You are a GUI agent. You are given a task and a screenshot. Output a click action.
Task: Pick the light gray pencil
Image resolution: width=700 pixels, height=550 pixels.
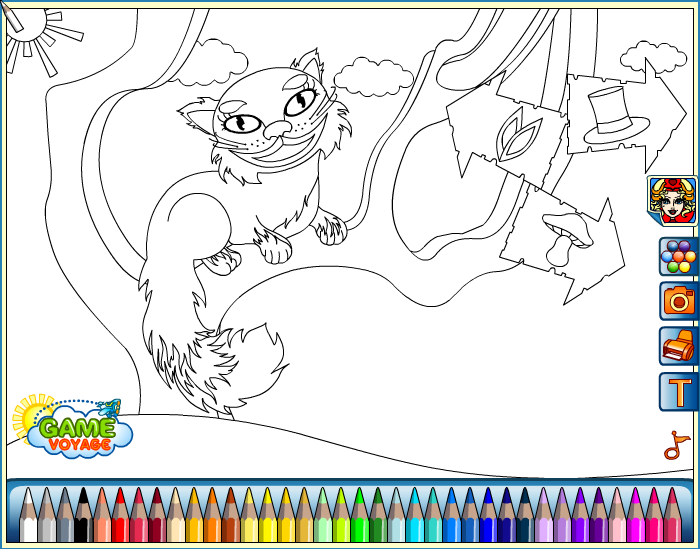(x=47, y=515)
